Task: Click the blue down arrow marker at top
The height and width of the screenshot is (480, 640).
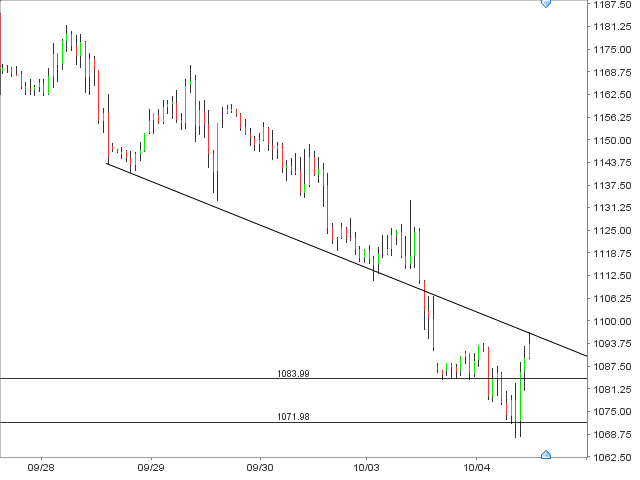Action: click(x=546, y=4)
